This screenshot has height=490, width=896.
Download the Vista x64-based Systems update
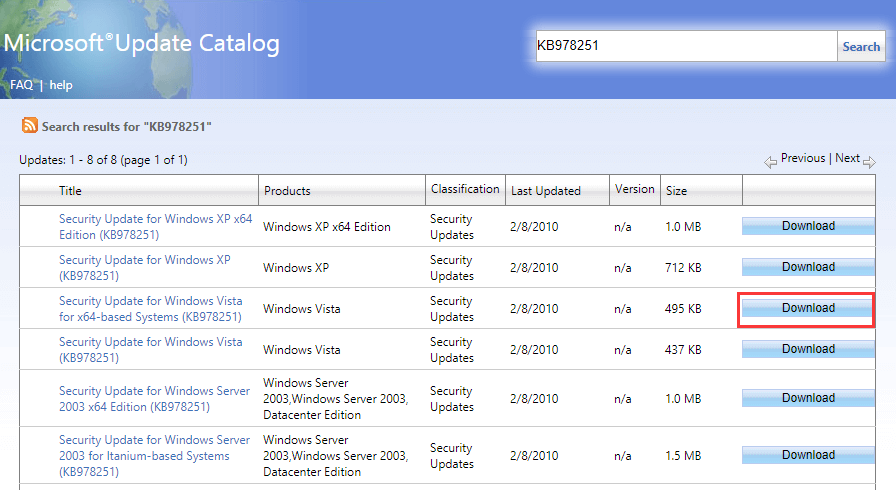[x=808, y=308]
